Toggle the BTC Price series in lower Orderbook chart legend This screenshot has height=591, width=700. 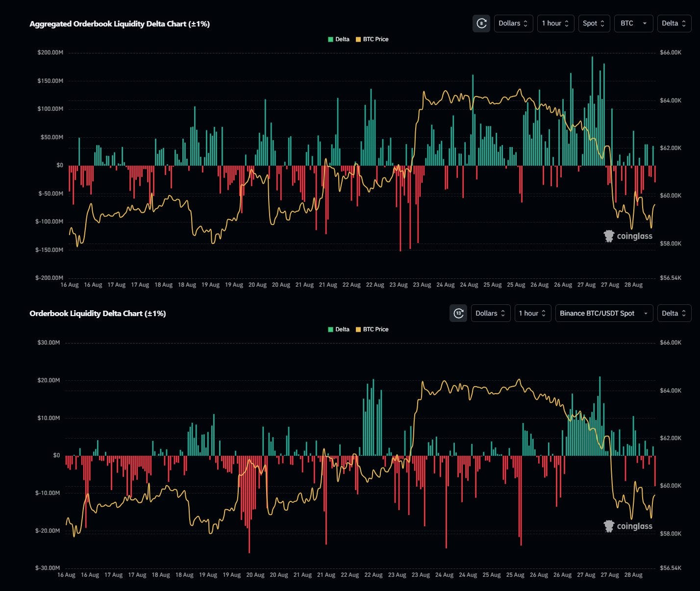(x=372, y=329)
